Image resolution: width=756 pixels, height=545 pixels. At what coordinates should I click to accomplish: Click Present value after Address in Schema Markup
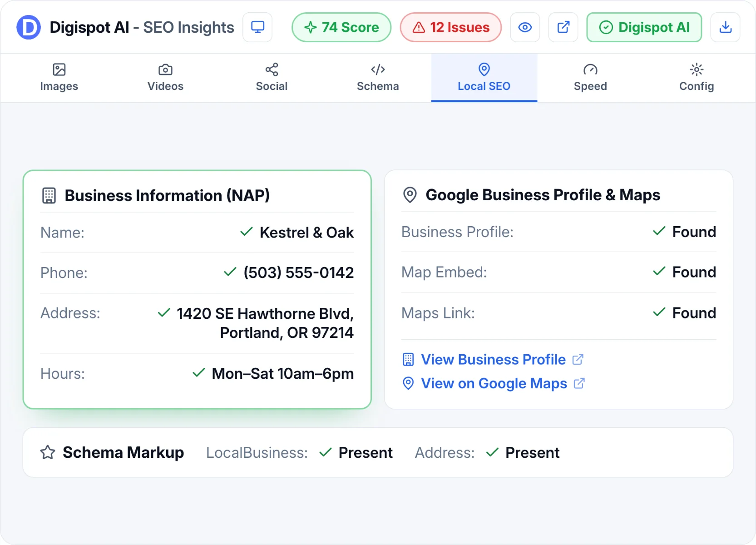click(x=532, y=453)
